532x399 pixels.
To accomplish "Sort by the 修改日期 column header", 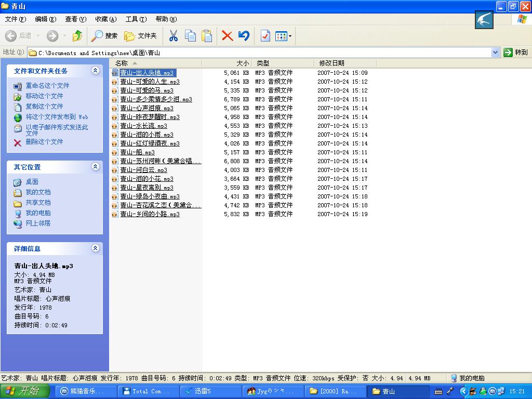I will click(345, 63).
